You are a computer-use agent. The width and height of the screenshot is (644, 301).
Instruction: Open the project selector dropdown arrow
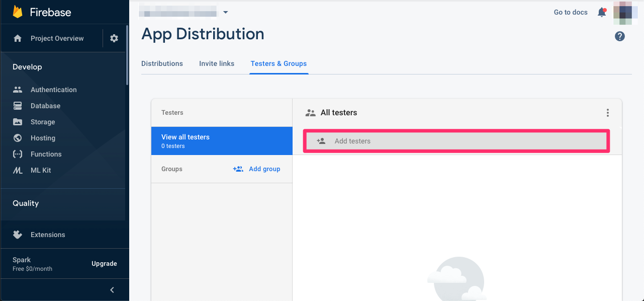225,12
